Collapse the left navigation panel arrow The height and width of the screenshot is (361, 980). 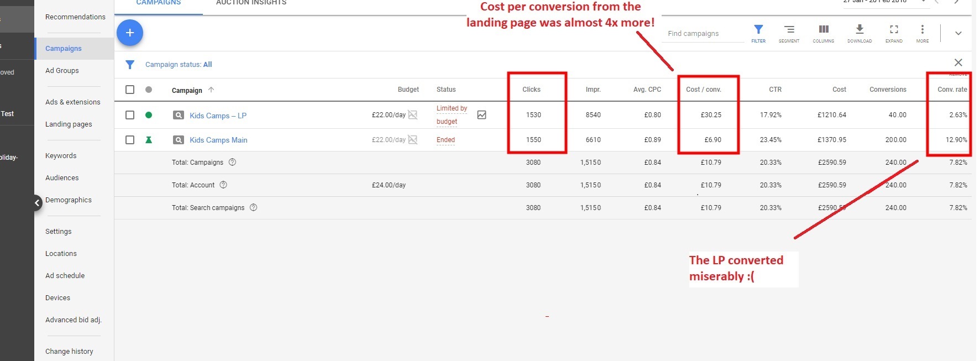(37, 203)
